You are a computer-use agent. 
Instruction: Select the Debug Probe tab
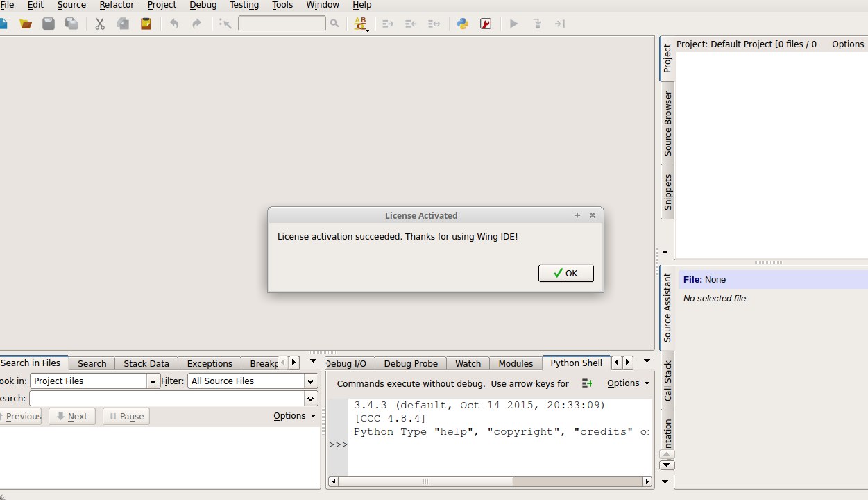(411, 363)
